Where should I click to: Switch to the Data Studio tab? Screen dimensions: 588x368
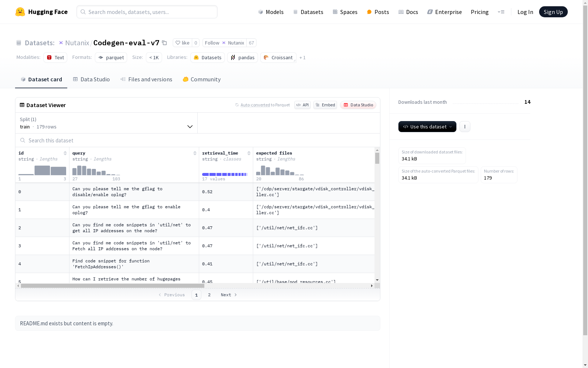tap(92, 79)
